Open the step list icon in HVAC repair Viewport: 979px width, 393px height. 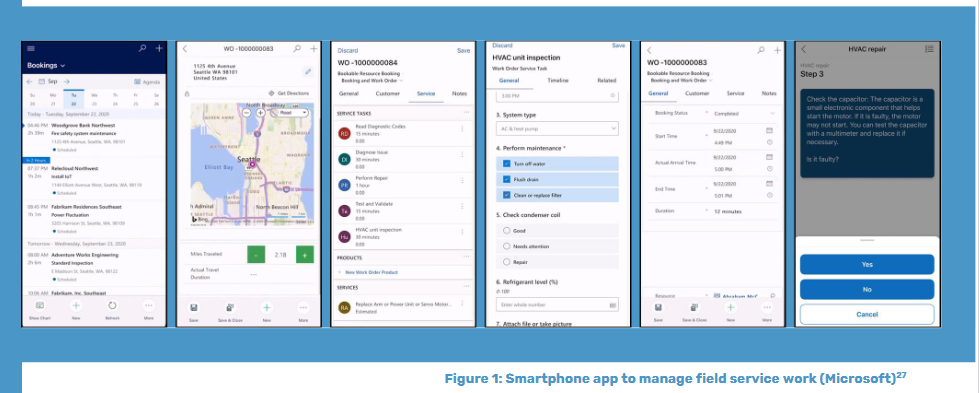[929, 49]
